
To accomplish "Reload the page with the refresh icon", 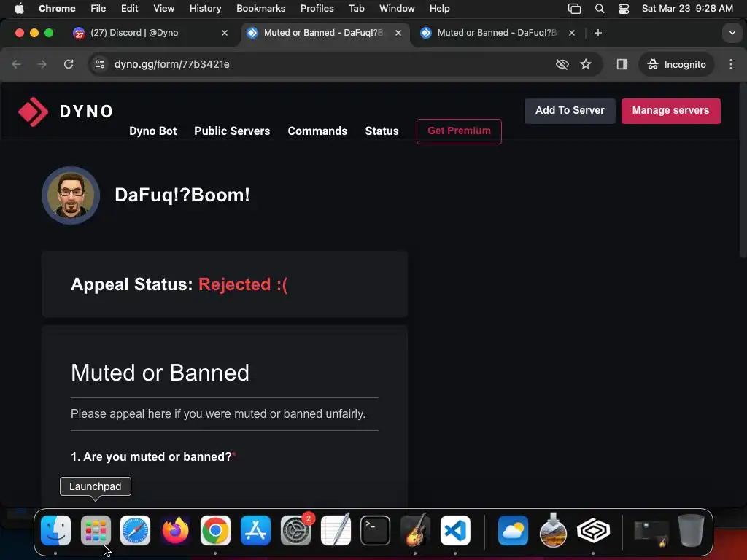I will [x=69, y=64].
